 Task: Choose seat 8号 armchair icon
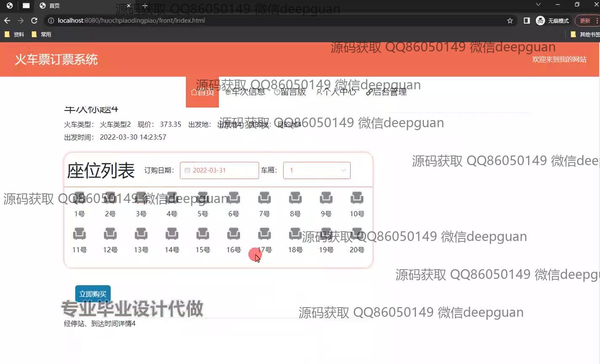point(295,198)
